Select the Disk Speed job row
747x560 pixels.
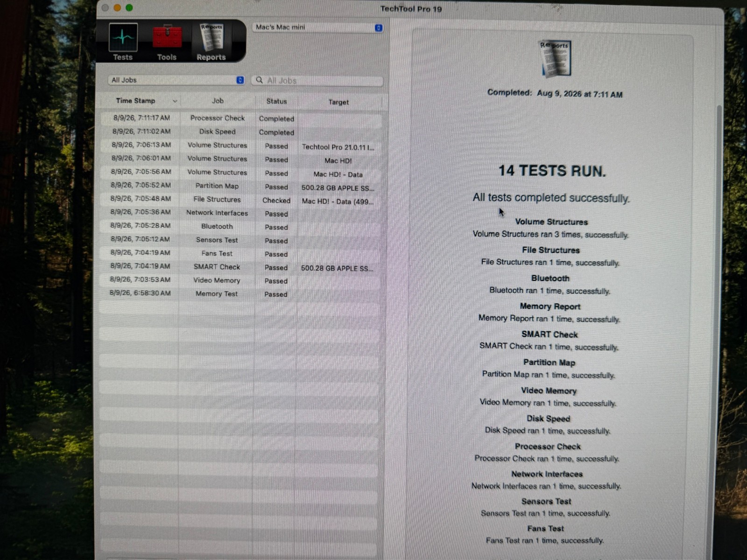(241, 132)
